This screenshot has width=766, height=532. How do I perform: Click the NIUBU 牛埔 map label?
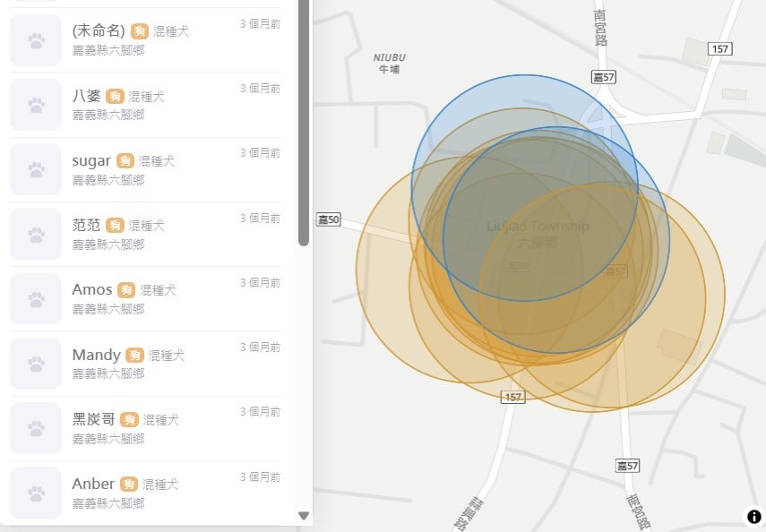tap(390, 64)
